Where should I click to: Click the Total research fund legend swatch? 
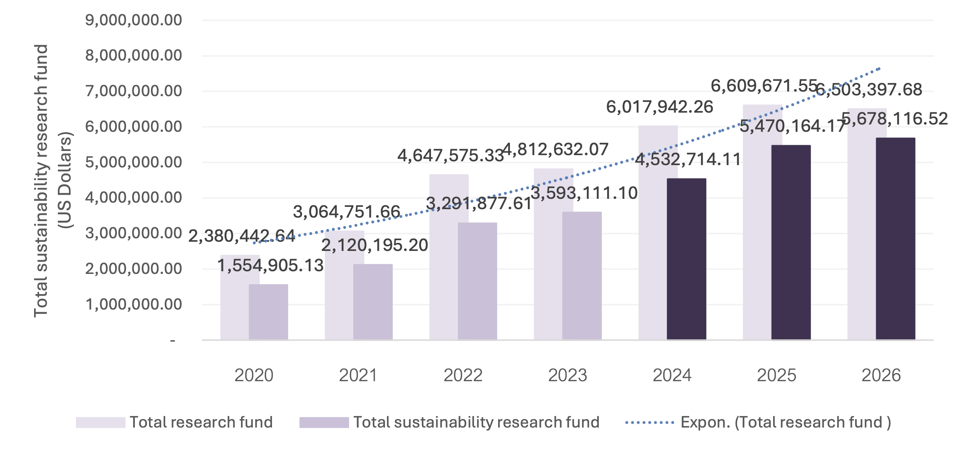click(x=100, y=423)
